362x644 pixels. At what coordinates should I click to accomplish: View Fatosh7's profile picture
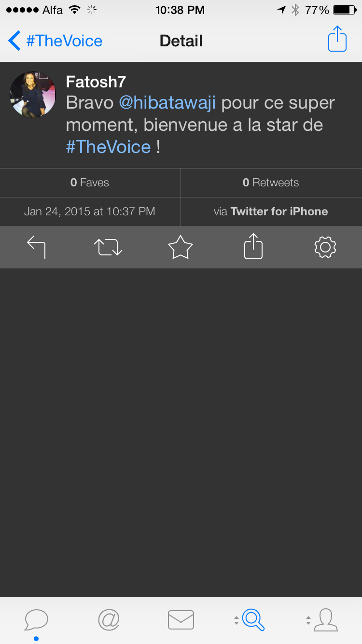click(33, 95)
